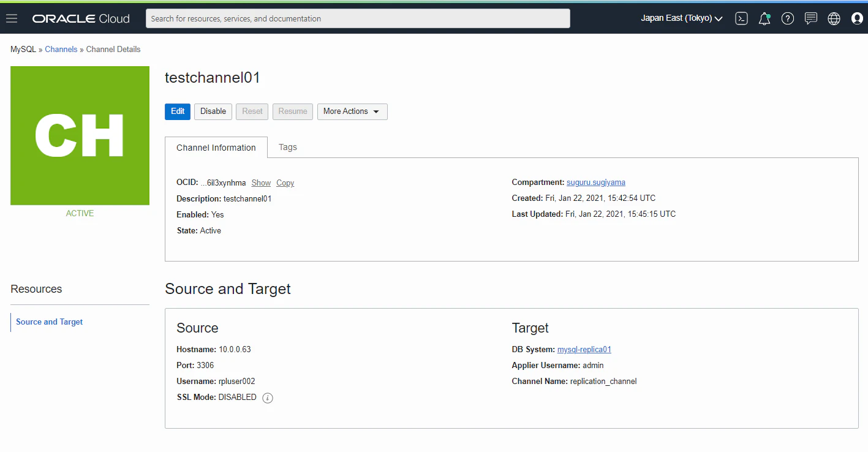The image size is (868, 452).
Task: Click the username value rpluser002
Action: (x=236, y=381)
